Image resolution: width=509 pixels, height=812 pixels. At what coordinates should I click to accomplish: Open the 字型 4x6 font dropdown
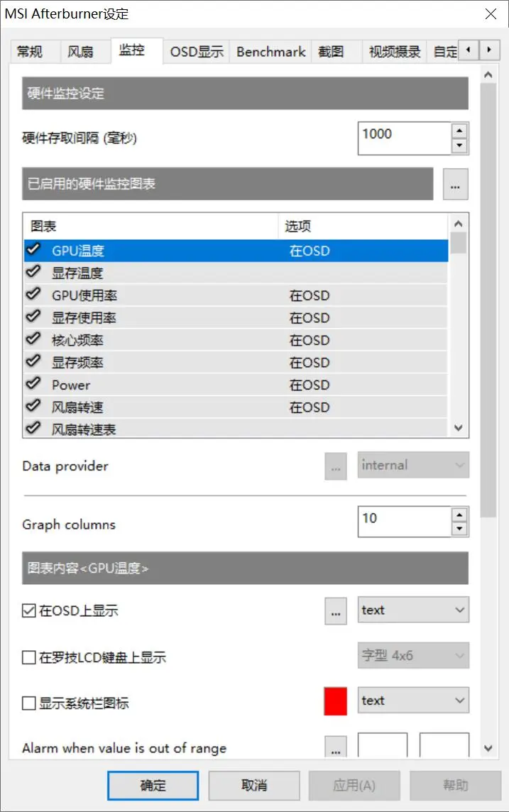[x=413, y=656]
